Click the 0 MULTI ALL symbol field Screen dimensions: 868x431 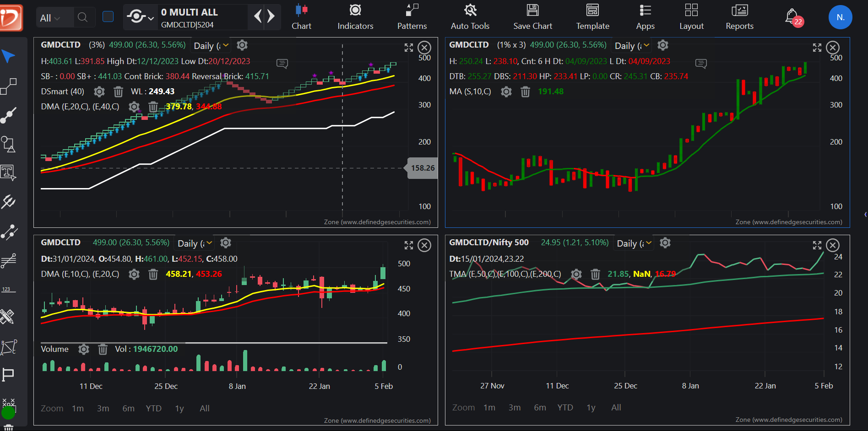pos(203,17)
